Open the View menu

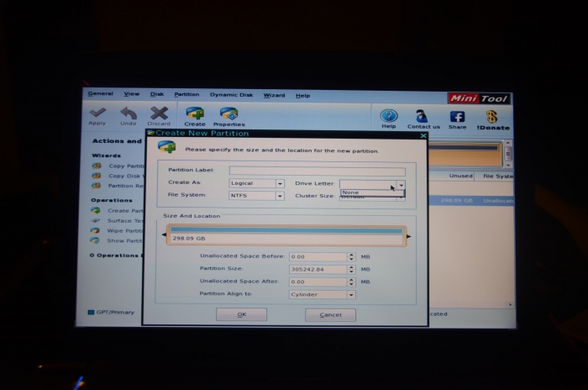(x=132, y=94)
